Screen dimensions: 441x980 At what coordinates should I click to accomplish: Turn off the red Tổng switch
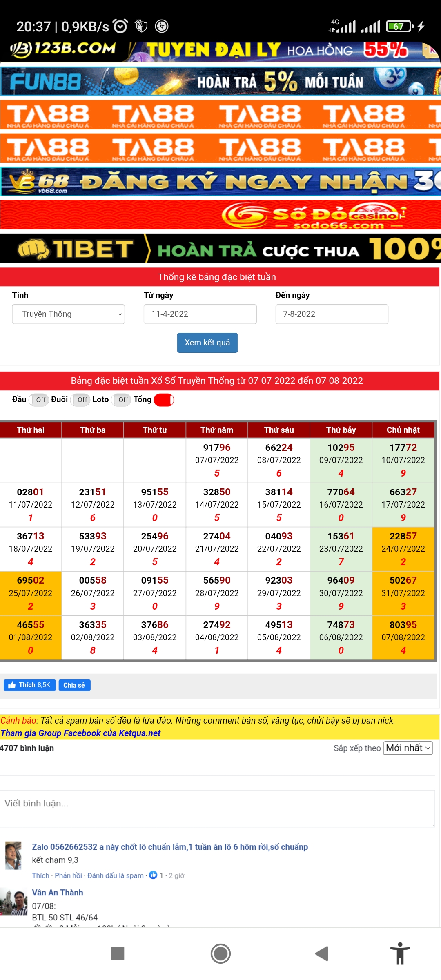pos(164,400)
